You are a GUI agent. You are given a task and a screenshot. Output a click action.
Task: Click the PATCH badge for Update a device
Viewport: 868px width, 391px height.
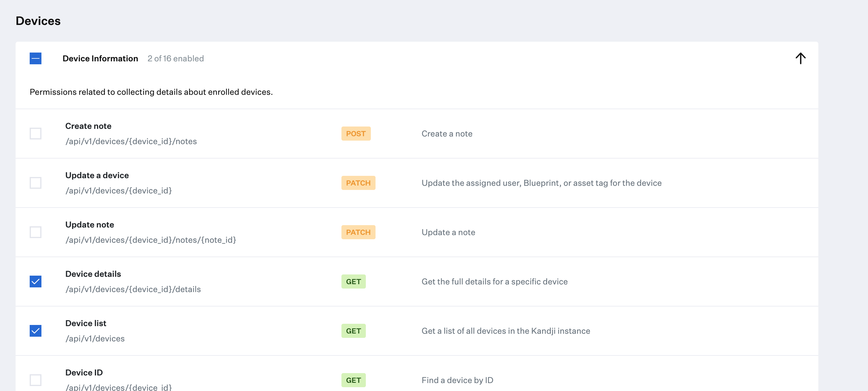[358, 183]
